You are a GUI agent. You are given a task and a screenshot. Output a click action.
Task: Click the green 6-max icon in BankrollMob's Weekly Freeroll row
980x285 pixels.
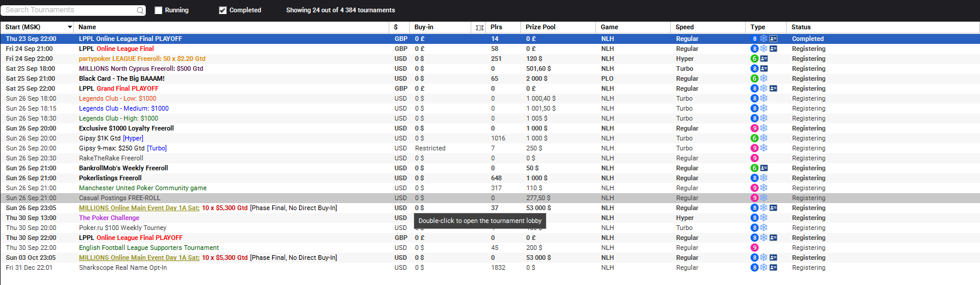pos(755,168)
